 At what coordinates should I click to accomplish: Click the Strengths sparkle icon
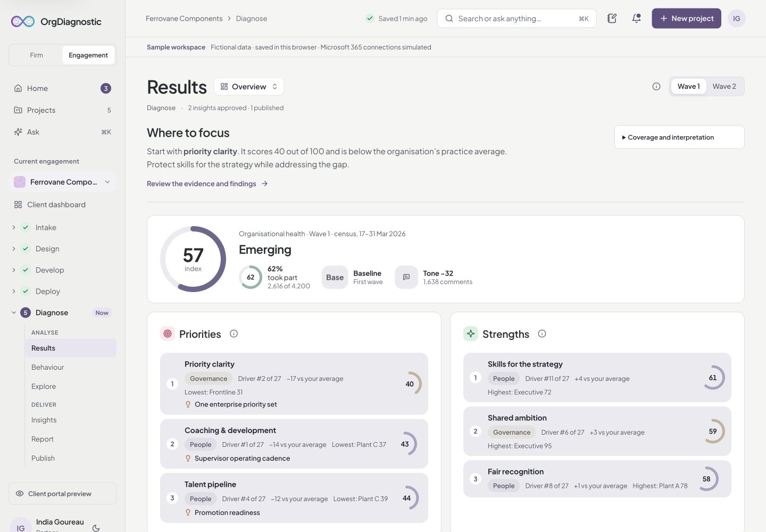tap(471, 334)
